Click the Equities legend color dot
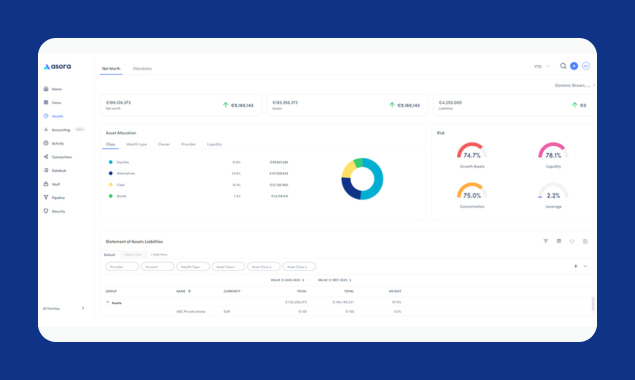Screen dimensions: 635x380 pyautogui.click(x=111, y=162)
